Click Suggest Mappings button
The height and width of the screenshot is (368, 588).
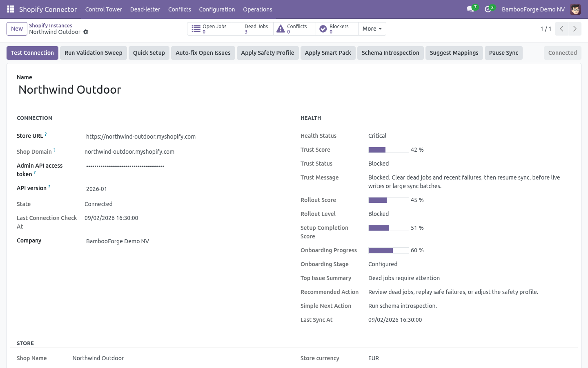pos(454,53)
